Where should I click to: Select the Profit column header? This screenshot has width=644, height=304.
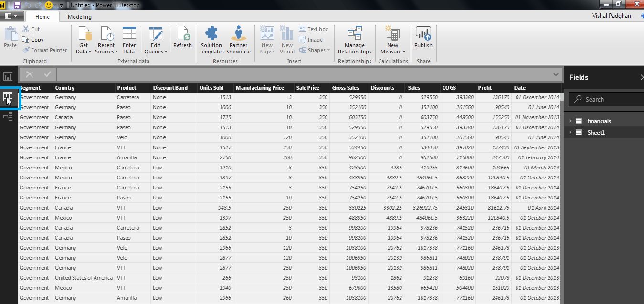tap(494, 88)
